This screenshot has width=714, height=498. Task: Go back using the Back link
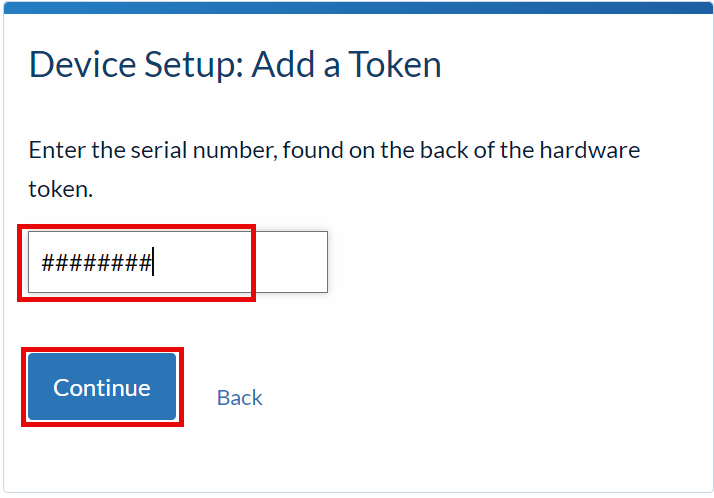240,398
